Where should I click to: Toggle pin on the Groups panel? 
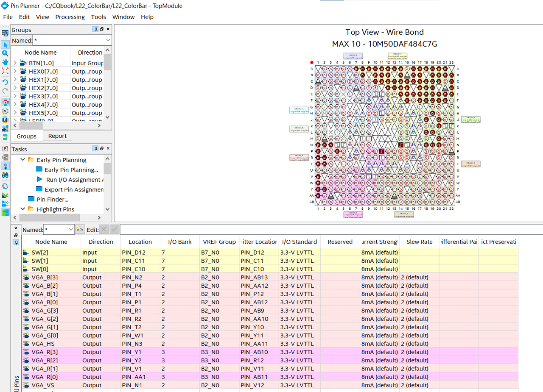point(95,29)
